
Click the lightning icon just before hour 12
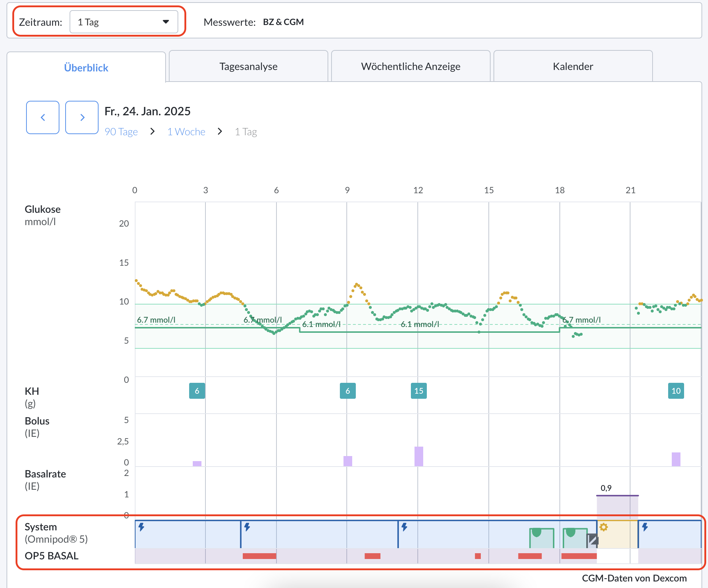click(x=404, y=527)
